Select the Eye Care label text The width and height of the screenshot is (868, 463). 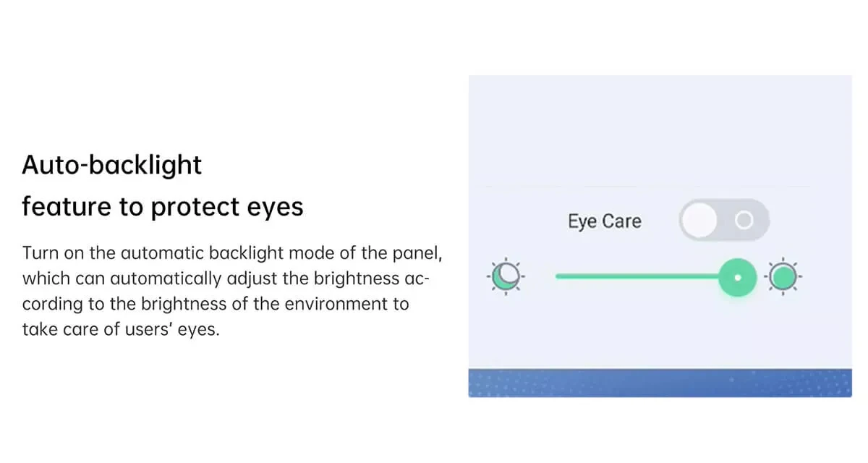(604, 221)
